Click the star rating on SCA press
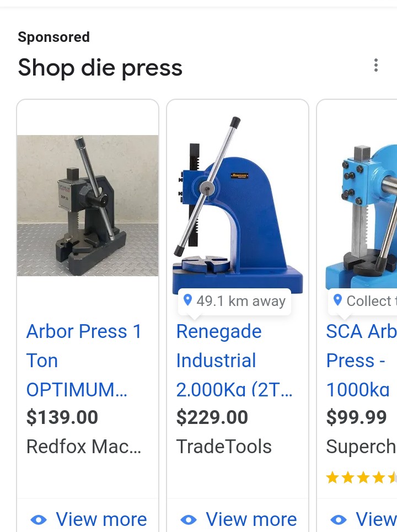The height and width of the screenshot is (532, 397). (361, 478)
